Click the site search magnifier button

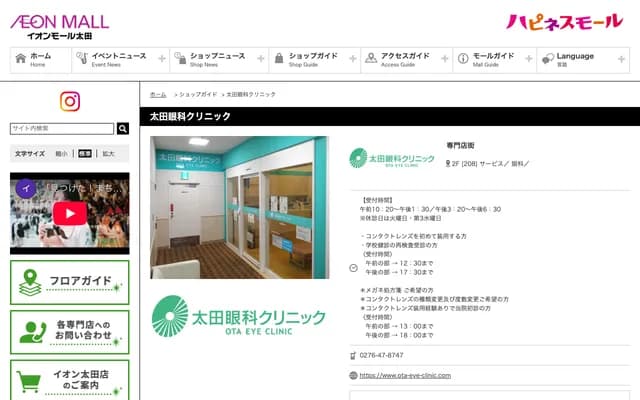123,129
